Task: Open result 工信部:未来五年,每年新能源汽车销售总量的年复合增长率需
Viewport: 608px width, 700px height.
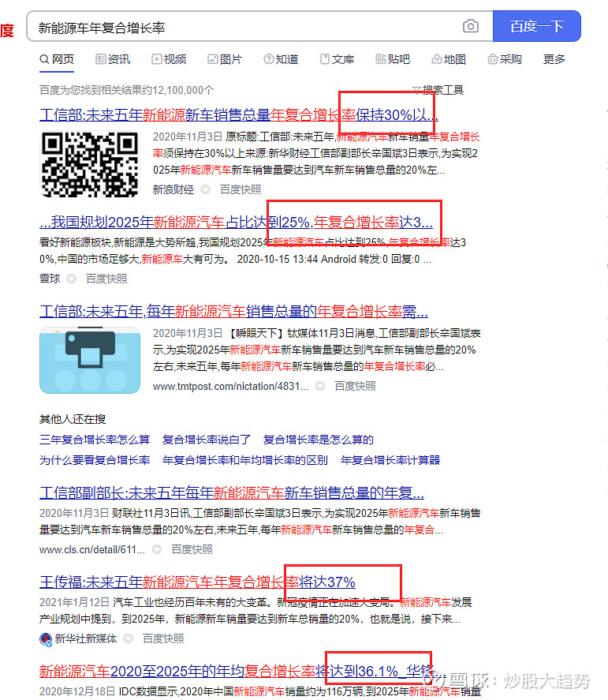Action: click(x=233, y=311)
